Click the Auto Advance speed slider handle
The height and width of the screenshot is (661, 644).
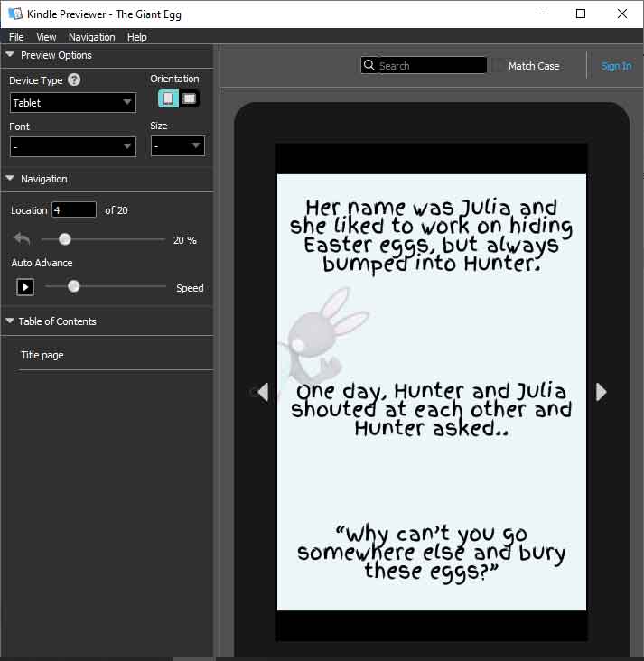(x=74, y=286)
